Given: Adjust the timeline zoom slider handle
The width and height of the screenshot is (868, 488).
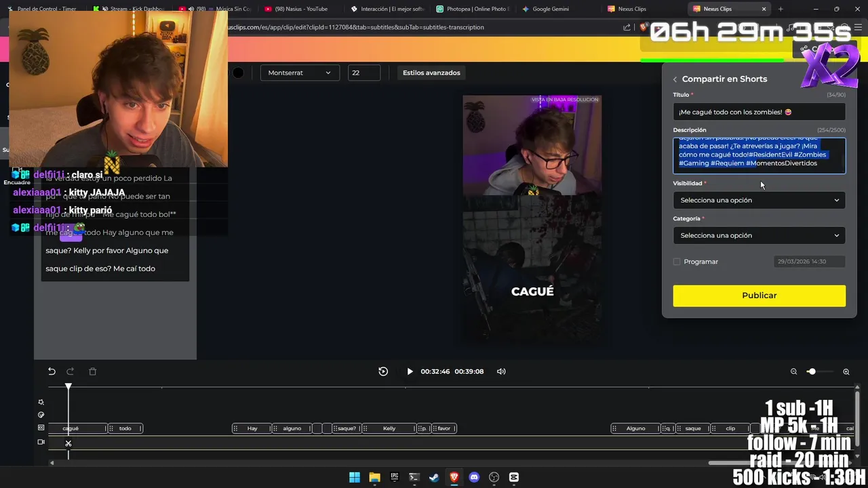Looking at the screenshot, I should click(812, 371).
